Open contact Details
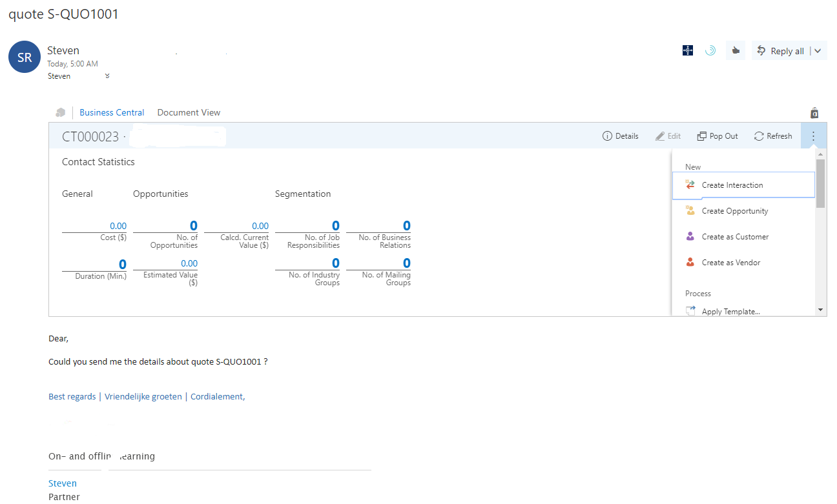The width and height of the screenshot is (837, 504). click(620, 136)
